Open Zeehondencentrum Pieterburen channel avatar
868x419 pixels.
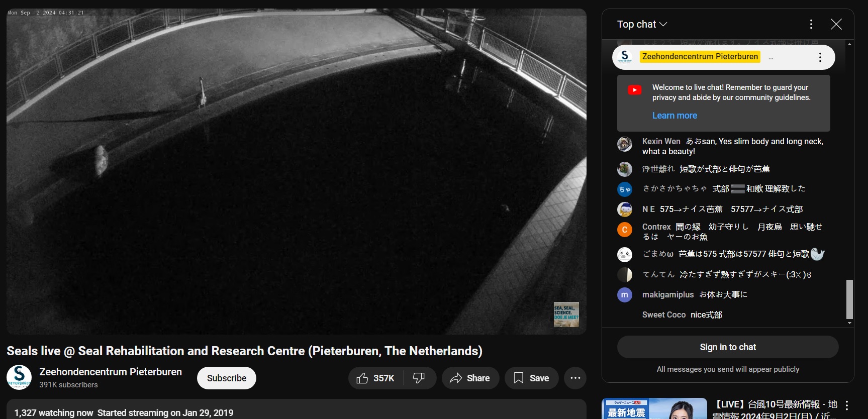click(x=19, y=377)
